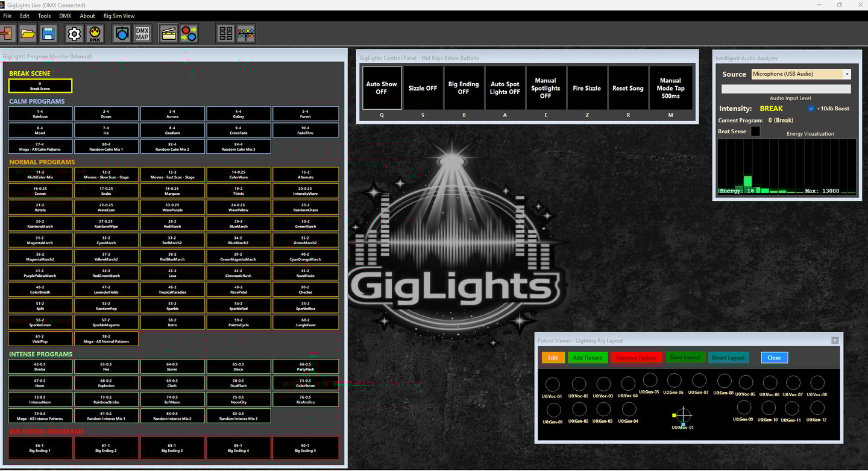Save using the blue floppy disk icon
The image size is (868, 471).
(x=48, y=34)
